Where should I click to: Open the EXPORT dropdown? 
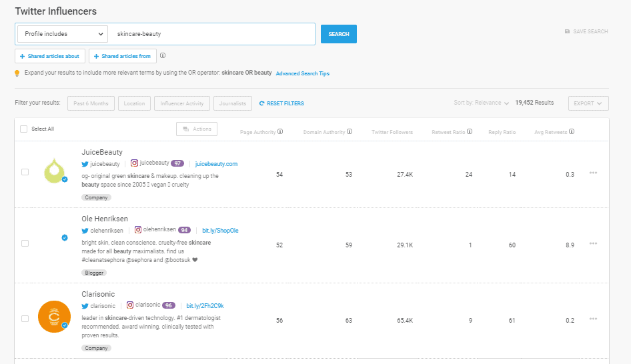588,103
